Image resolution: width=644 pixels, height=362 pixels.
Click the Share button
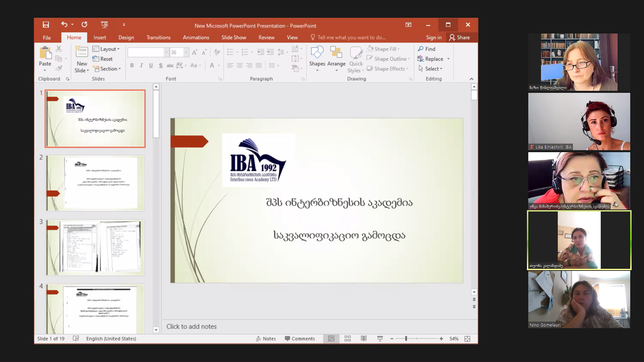click(460, 38)
